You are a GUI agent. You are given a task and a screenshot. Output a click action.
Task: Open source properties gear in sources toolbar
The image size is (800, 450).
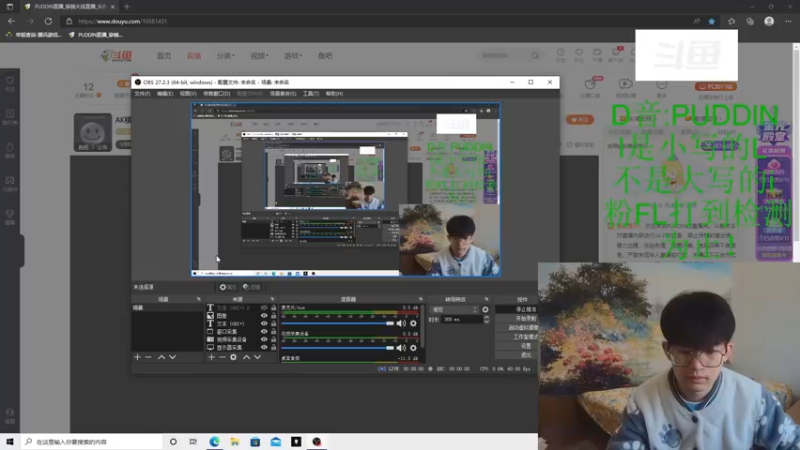pyautogui.click(x=233, y=357)
